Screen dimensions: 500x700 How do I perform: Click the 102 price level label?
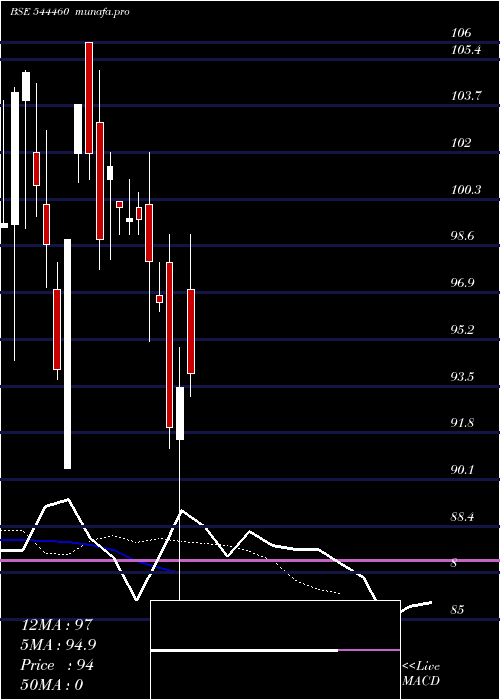coord(461,143)
